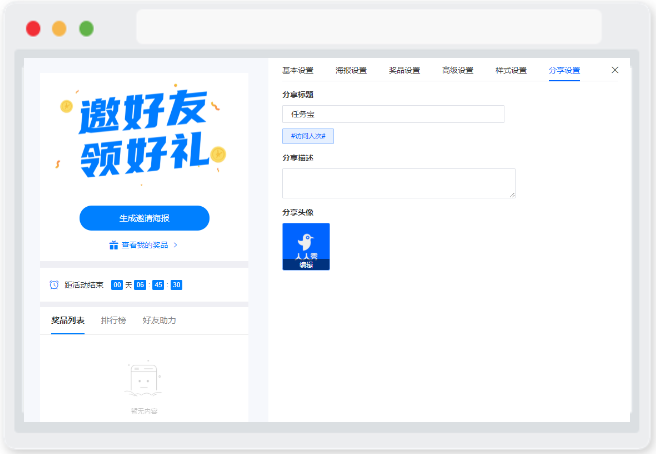Viewport: 656px width, 454px height.
Task: Select the 奖品列表 preview tab
Action: pos(68,321)
